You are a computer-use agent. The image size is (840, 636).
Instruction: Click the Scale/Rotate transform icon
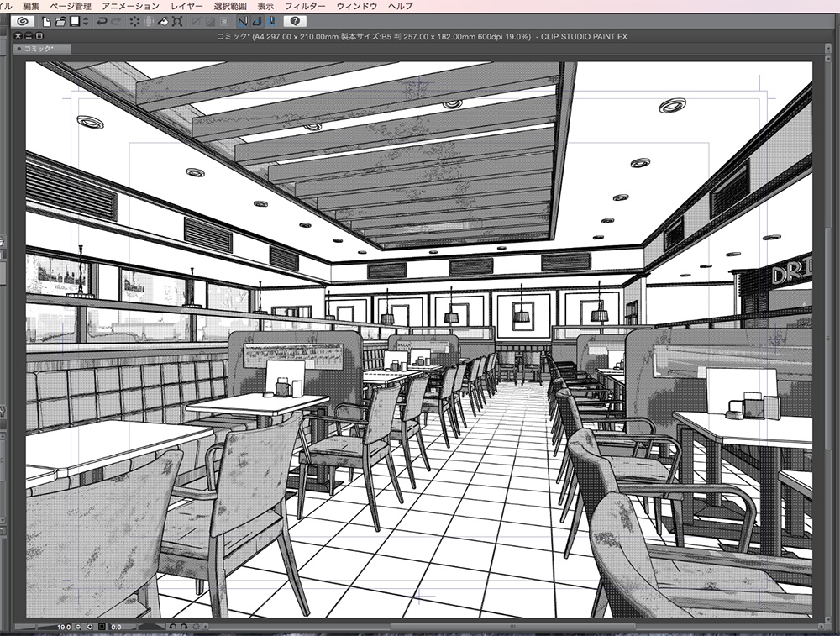tap(177, 22)
